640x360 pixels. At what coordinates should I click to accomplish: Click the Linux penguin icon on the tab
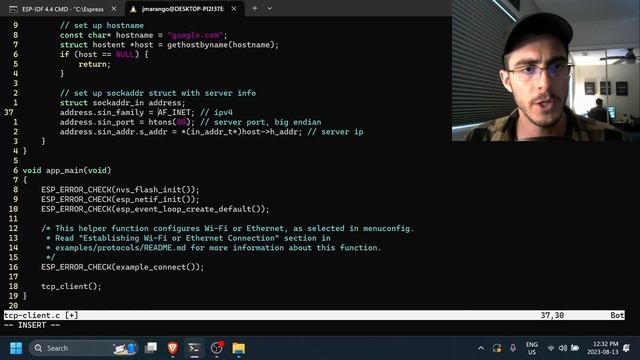(133, 9)
